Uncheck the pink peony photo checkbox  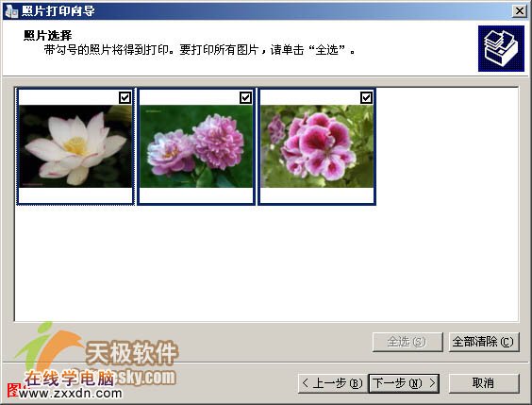click(245, 98)
